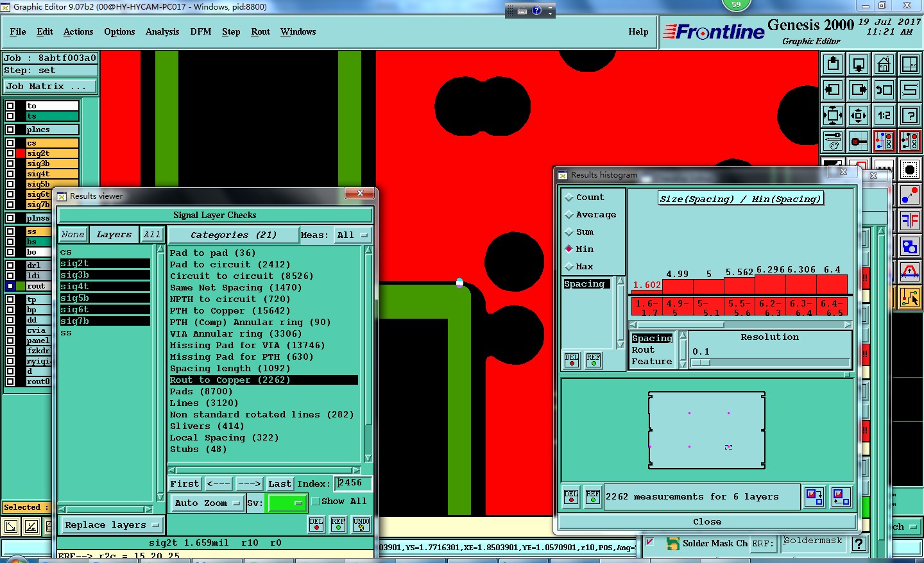Click the First button
The width and height of the screenshot is (924, 563).
pos(185,484)
